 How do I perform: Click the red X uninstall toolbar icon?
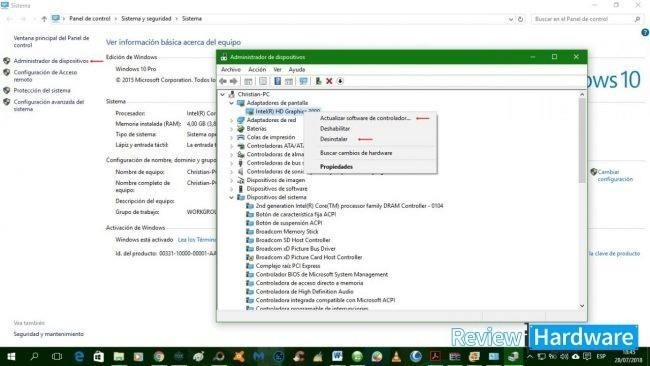[x=329, y=81]
